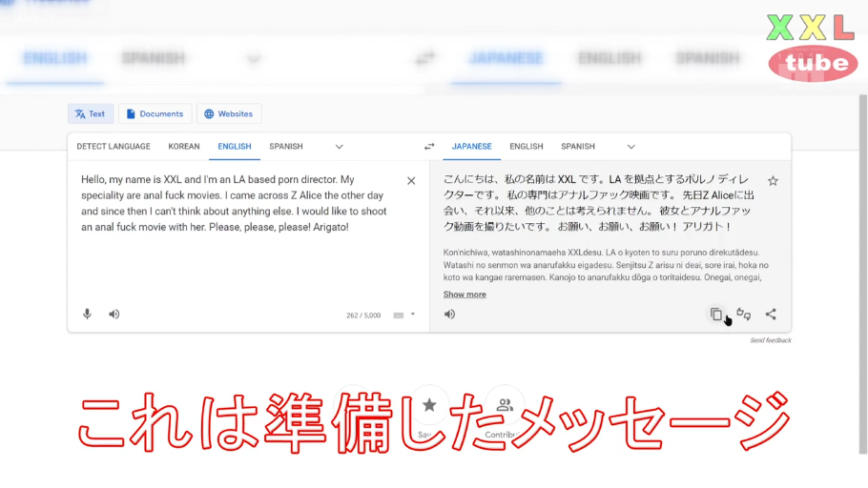868x488 pixels.
Task: Clear the source text with X
Action: pos(411,181)
